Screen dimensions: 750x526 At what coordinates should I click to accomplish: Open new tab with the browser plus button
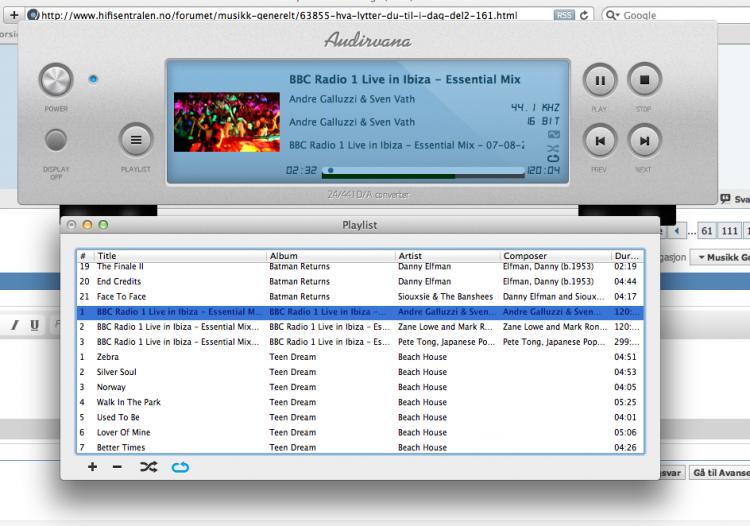(13, 15)
